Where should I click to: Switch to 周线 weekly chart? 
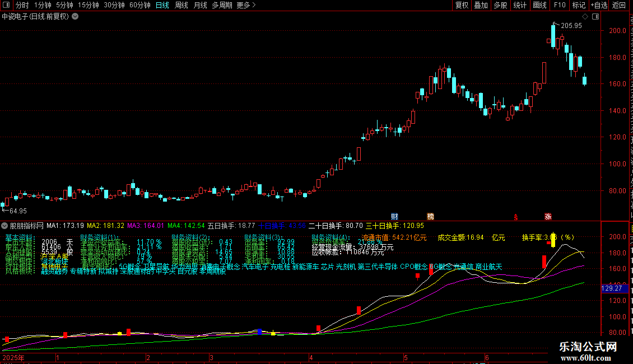click(x=181, y=5)
